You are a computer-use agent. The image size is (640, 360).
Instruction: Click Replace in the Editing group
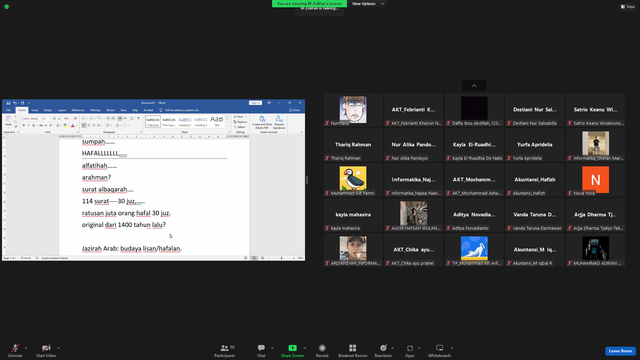pos(240,122)
